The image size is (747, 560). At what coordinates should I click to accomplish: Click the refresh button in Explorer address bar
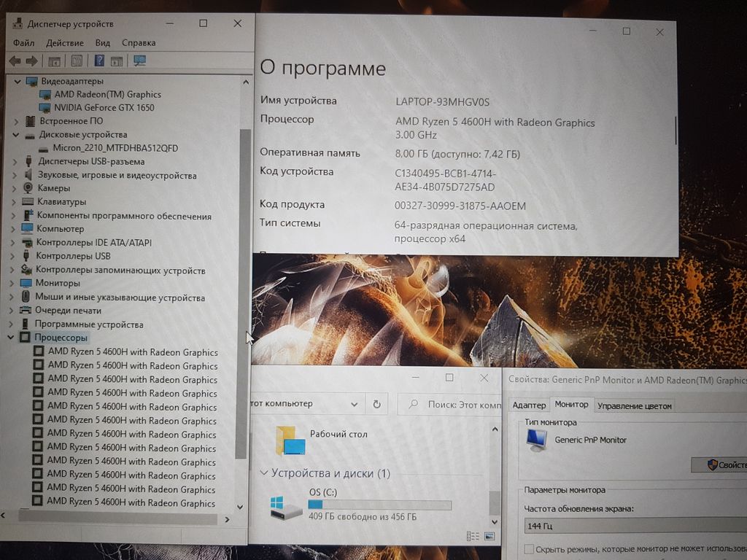[376, 404]
